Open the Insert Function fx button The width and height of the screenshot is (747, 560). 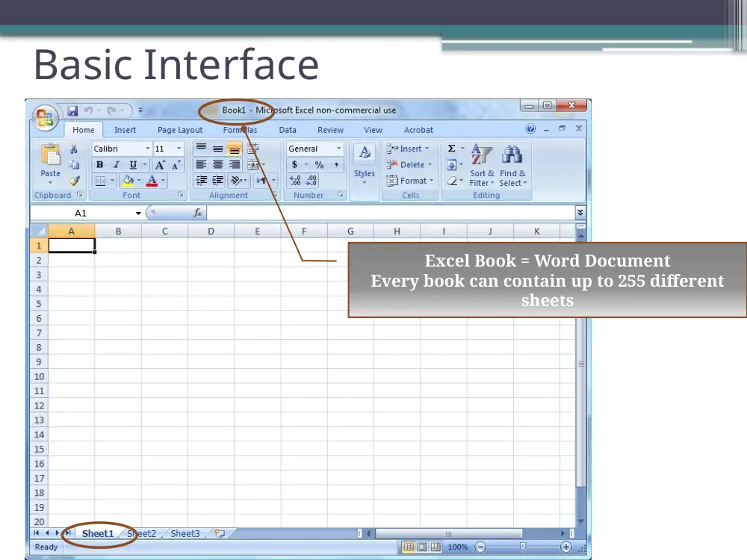click(x=198, y=213)
